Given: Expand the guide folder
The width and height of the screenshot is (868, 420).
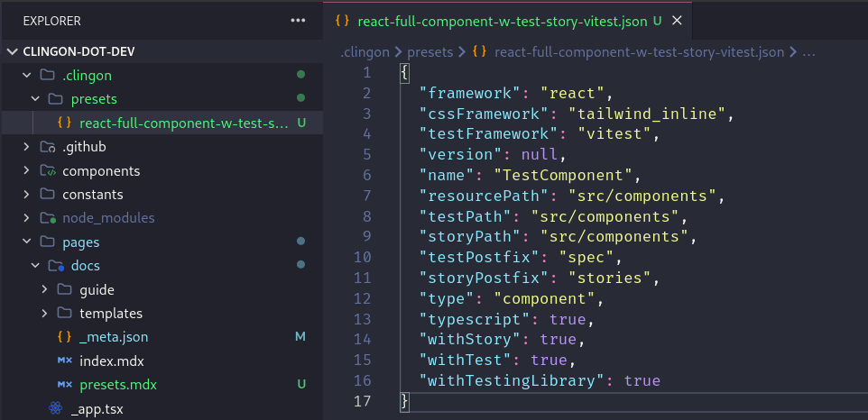Looking at the screenshot, I should click(x=45, y=289).
